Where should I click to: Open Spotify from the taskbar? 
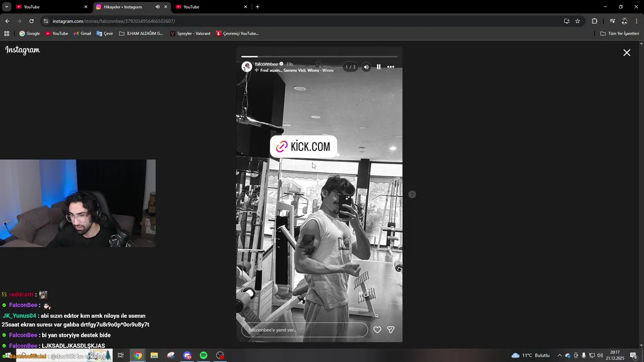[204, 355]
